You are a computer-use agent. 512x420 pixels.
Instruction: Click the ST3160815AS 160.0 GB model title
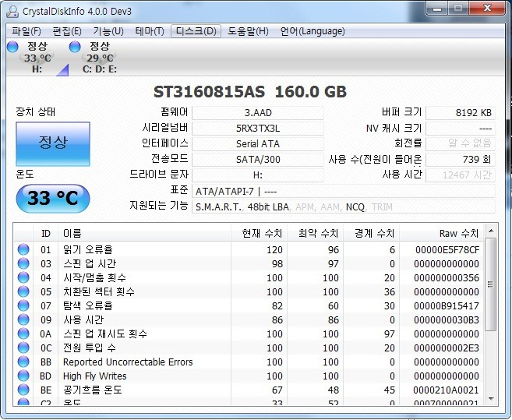(x=250, y=92)
